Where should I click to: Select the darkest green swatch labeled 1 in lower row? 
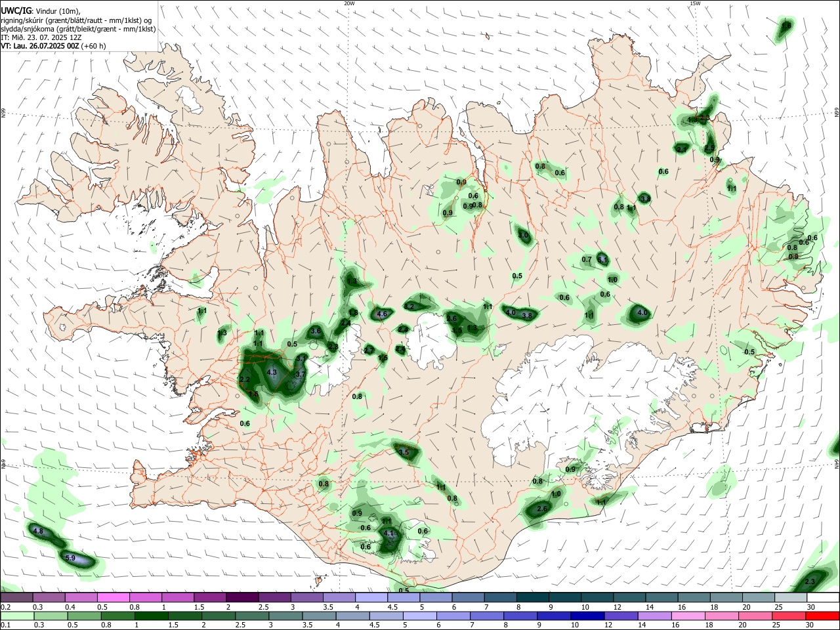click(x=151, y=616)
